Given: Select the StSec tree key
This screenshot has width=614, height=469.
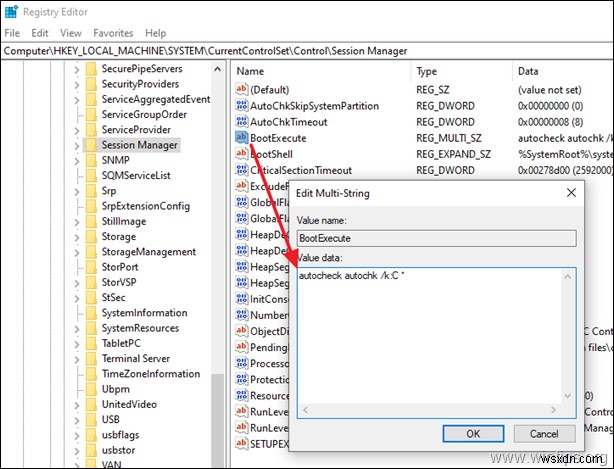Looking at the screenshot, I should pos(114,298).
